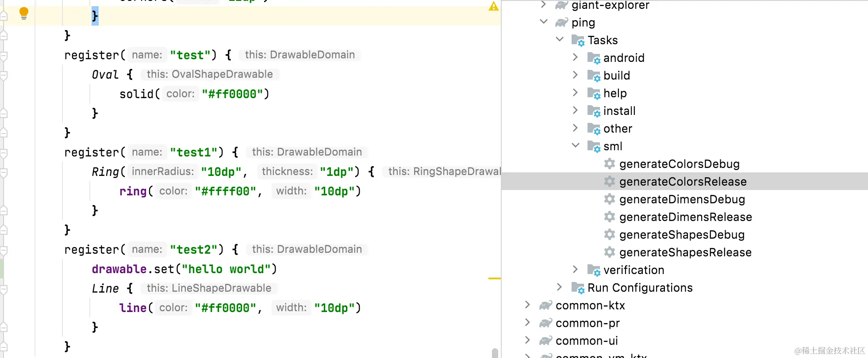Collapse the sml task group
Viewport: 868px width, 358px height.
[576, 145]
